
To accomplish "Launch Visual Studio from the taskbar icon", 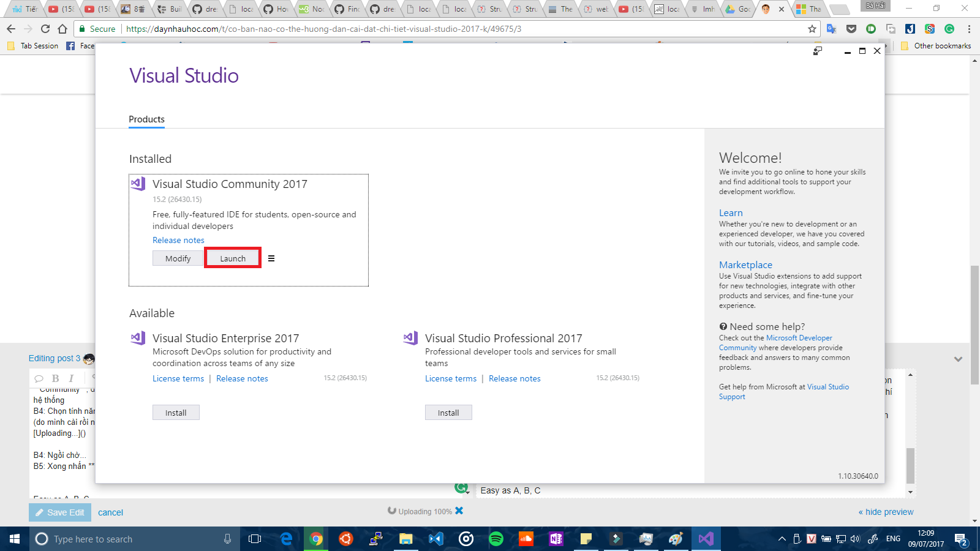I will pos(706,539).
